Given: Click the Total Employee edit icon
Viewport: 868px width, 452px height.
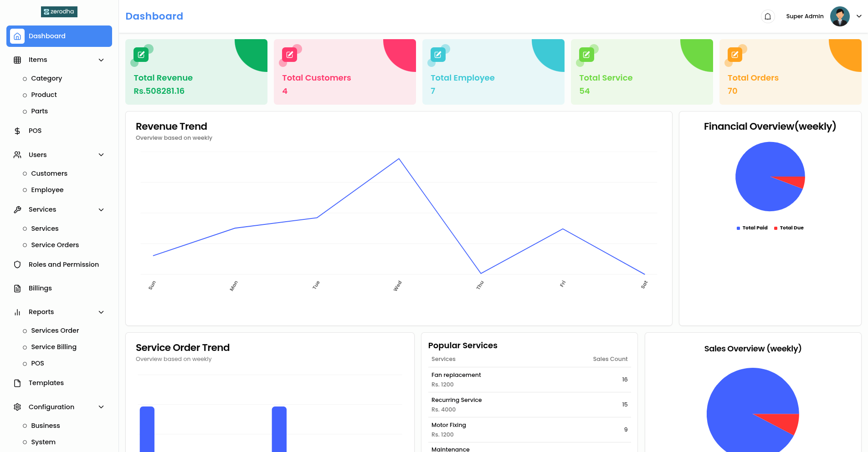Looking at the screenshot, I should (438, 55).
